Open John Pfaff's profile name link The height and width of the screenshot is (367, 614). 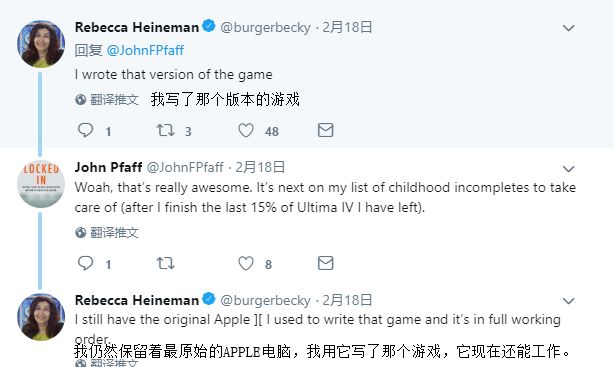pyautogui.click(x=108, y=167)
